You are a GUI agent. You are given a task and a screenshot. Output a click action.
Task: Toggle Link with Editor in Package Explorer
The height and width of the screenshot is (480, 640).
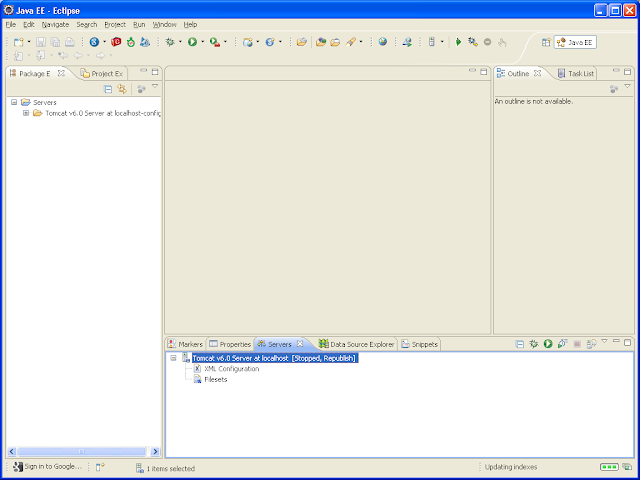(x=122, y=89)
